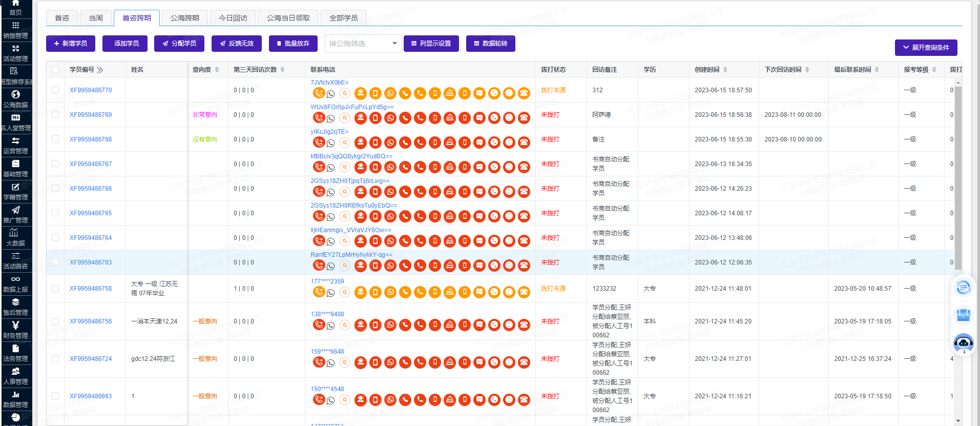Click phone number 177****2359
Image resolution: width=980 pixels, height=426 pixels.
(327, 281)
